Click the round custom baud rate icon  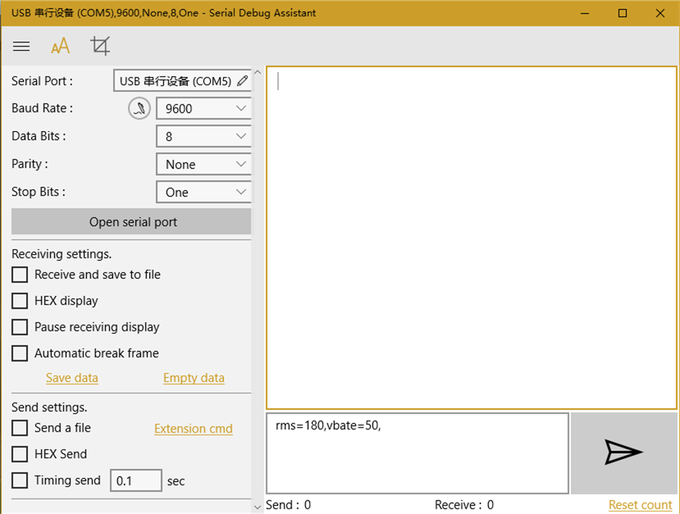[139, 108]
